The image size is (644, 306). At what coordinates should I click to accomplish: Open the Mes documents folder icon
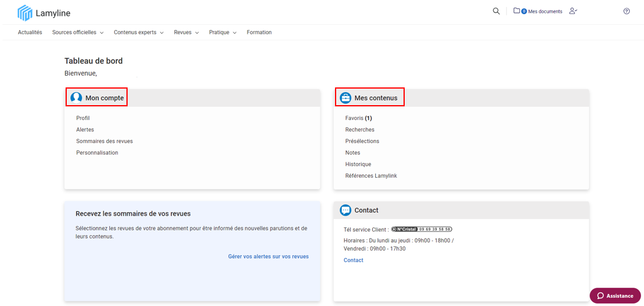click(x=516, y=11)
